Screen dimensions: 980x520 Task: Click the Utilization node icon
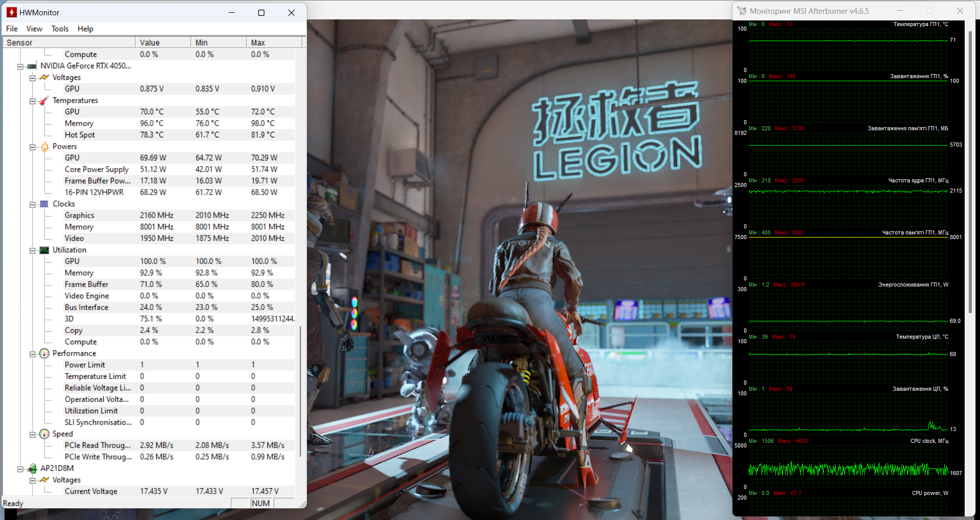(44, 250)
